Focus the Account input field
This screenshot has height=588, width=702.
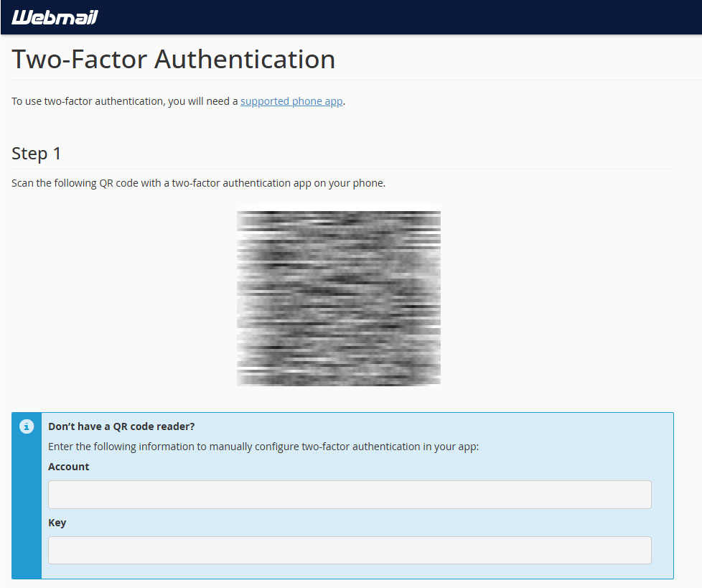[x=350, y=495]
